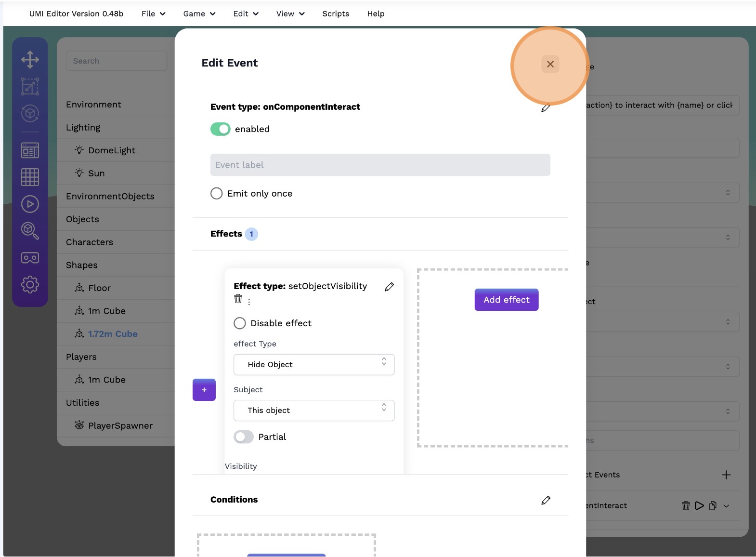Delete effect using trash icon in card

coord(238,299)
